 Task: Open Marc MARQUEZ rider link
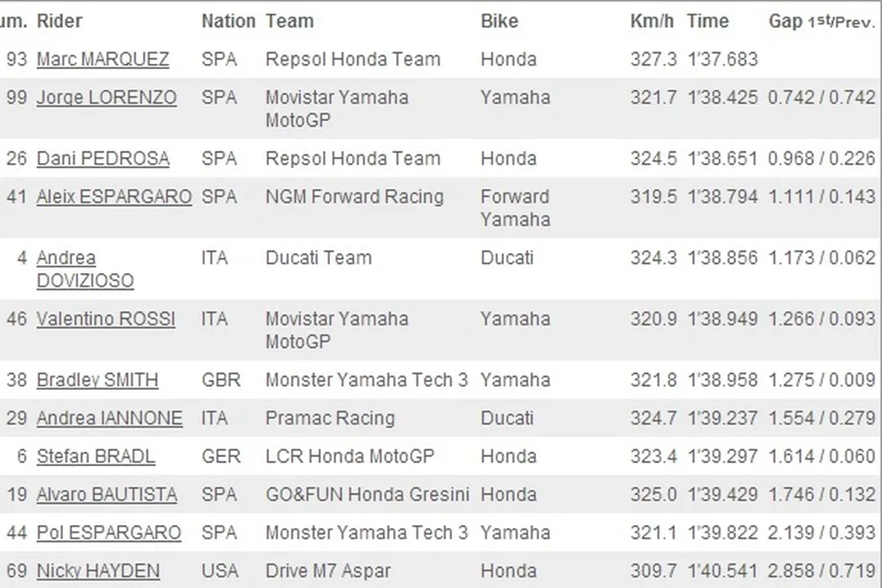pos(102,60)
